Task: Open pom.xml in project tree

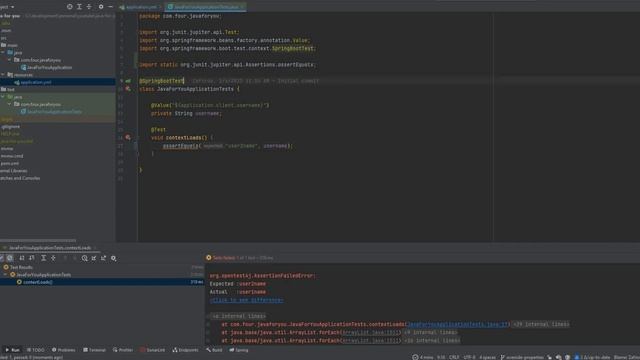Action: (x=9, y=163)
